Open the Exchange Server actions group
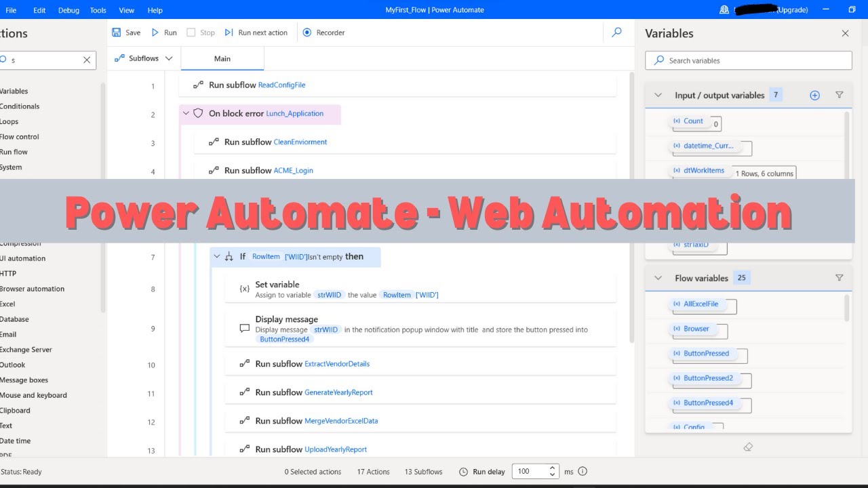 coord(26,350)
